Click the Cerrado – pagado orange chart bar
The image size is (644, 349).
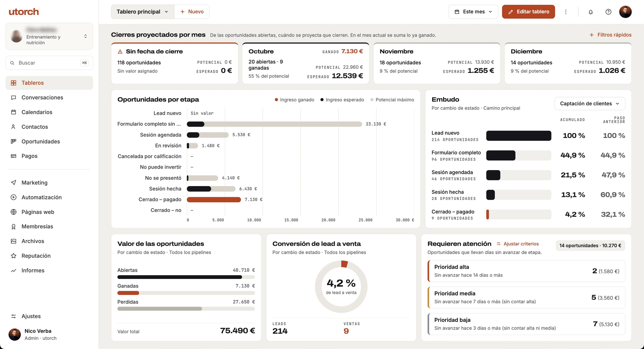(x=214, y=200)
